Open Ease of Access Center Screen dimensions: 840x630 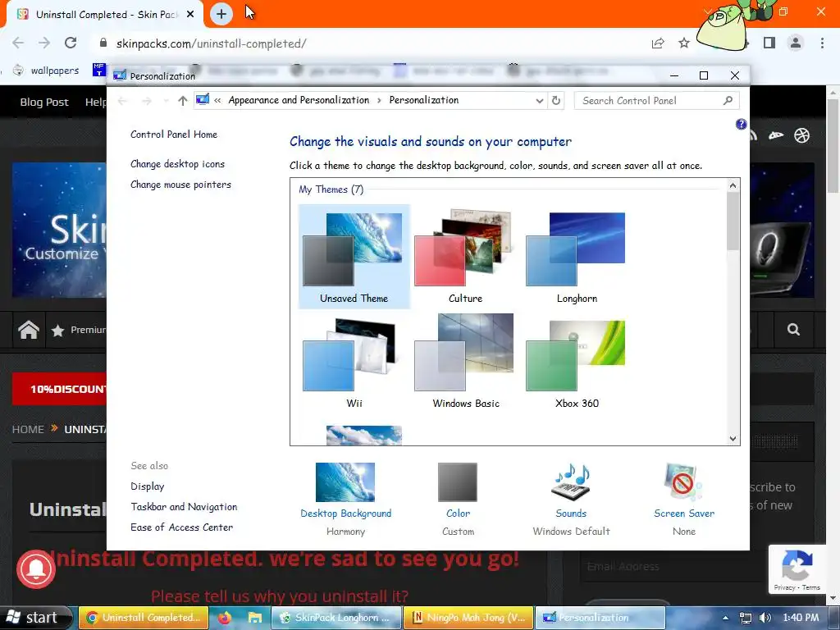tap(181, 527)
